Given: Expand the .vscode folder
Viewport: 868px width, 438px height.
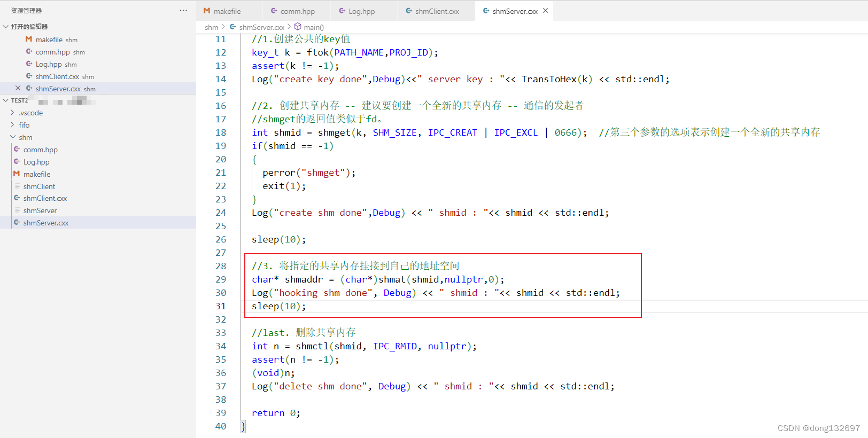Looking at the screenshot, I should click(12, 113).
